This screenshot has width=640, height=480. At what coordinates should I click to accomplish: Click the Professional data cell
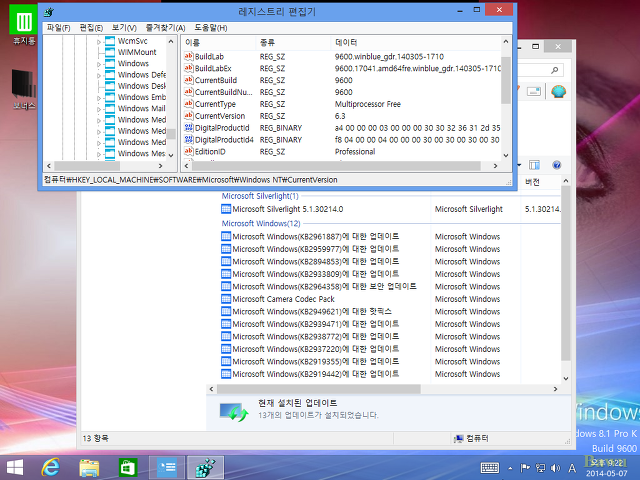pos(355,152)
